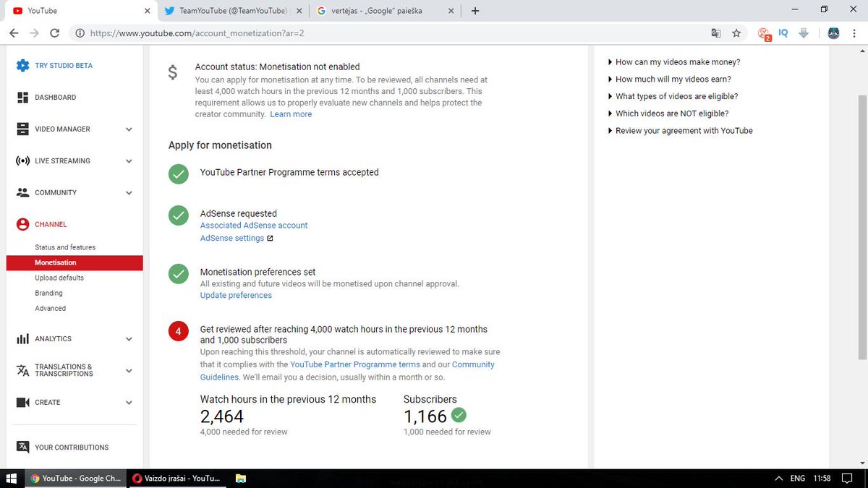Click the green tick beside 1,166 subscribers
This screenshot has width=868, height=488.
pos(459,415)
